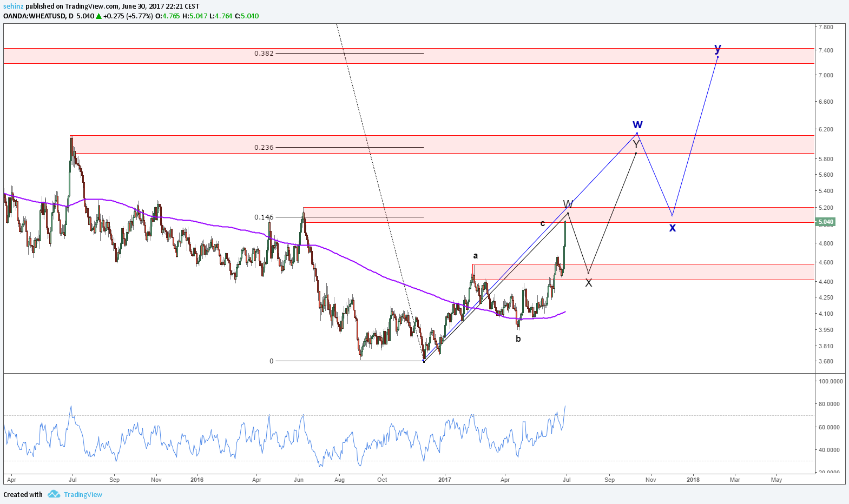Select the 0.146 Fibonacci level label

[x=264, y=217]
